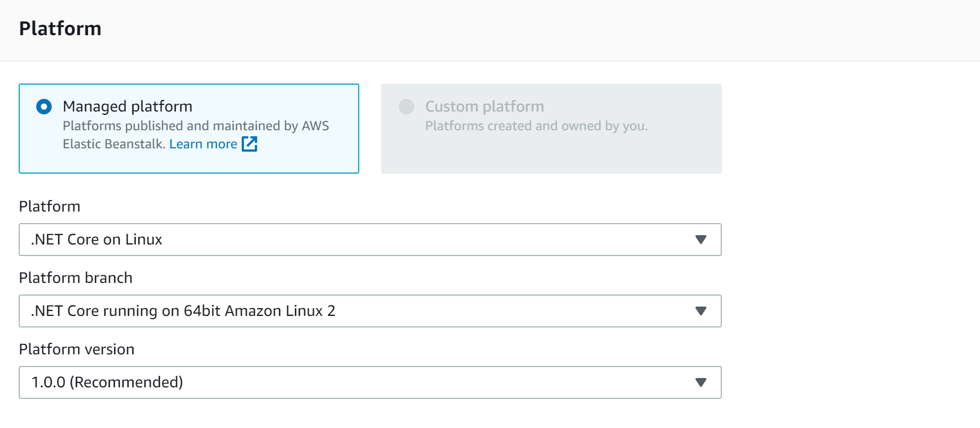Viewport: 980px width, 428px height.
Task: Select the Custom platform radio button
Action: [x=407, y=107]
